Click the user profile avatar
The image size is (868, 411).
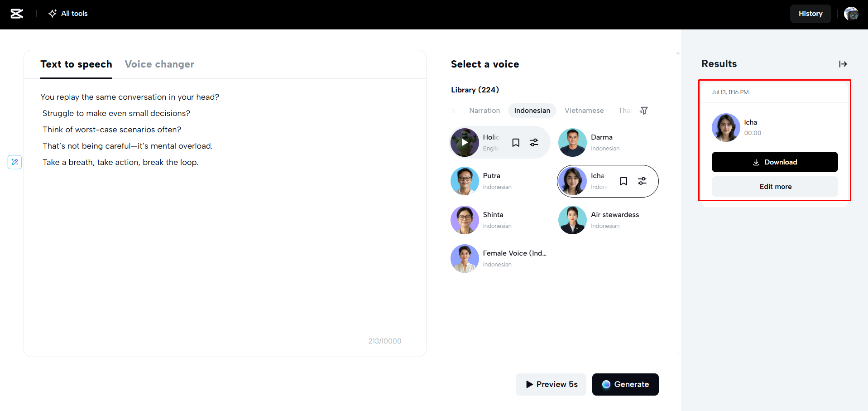(851, 14)
